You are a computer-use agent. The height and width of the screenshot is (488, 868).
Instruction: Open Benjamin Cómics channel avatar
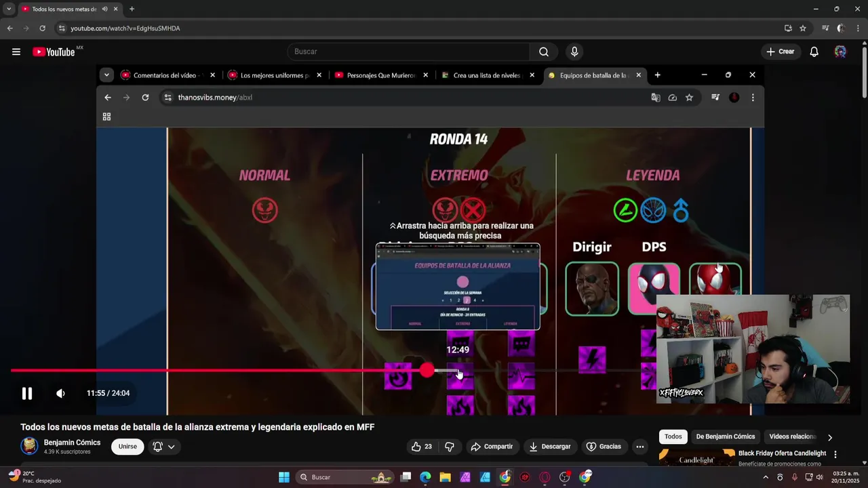click(29, 446)
